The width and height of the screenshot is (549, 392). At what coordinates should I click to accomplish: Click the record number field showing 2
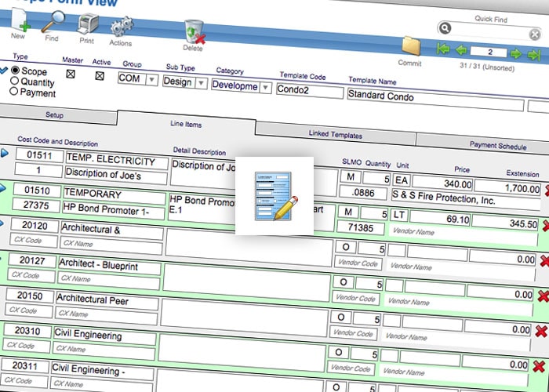pyautogui.click(x=489, y=52)
